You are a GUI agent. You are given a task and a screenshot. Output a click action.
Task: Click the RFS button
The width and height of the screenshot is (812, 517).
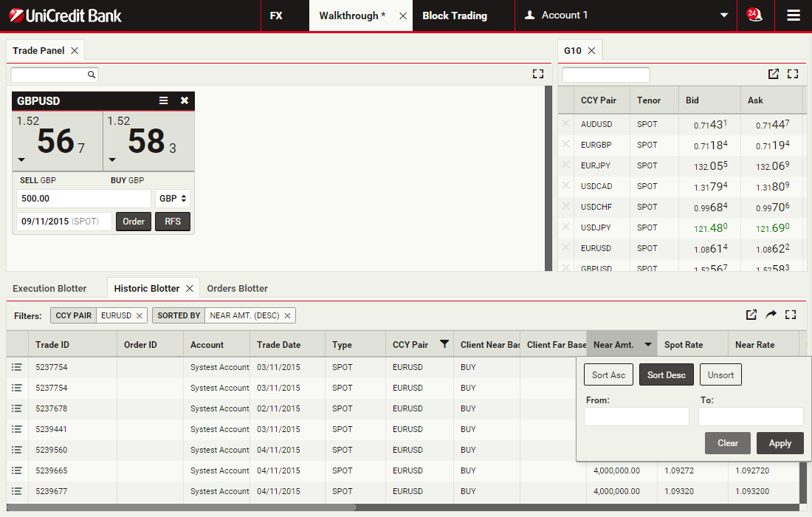(x=173, y=222)
